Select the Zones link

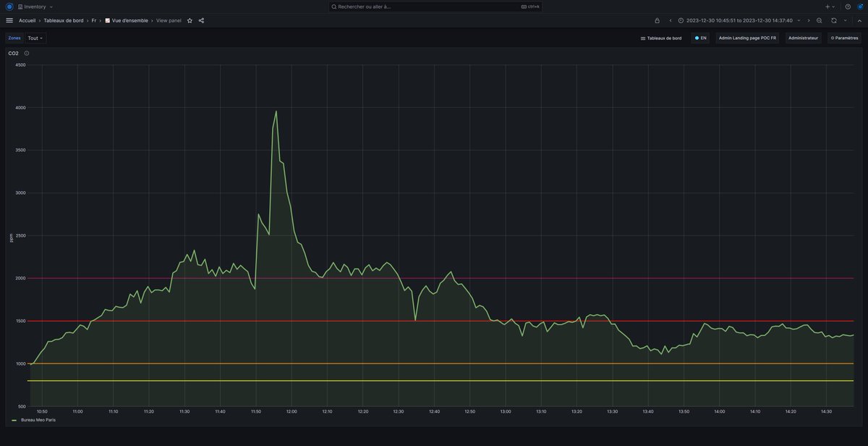[12, 38]
